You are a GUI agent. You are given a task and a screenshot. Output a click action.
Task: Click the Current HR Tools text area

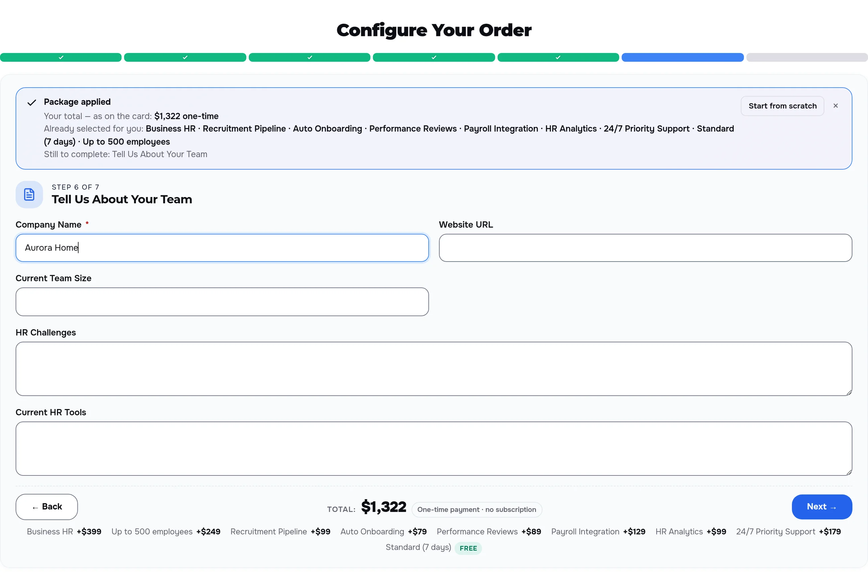(x=434, y=448)
